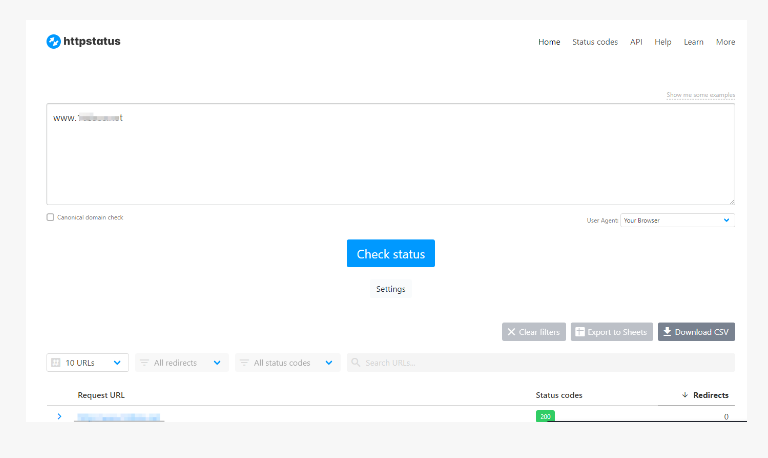
Task: Click the sheet icon on Export to Sheets
Action: (580, 332)
